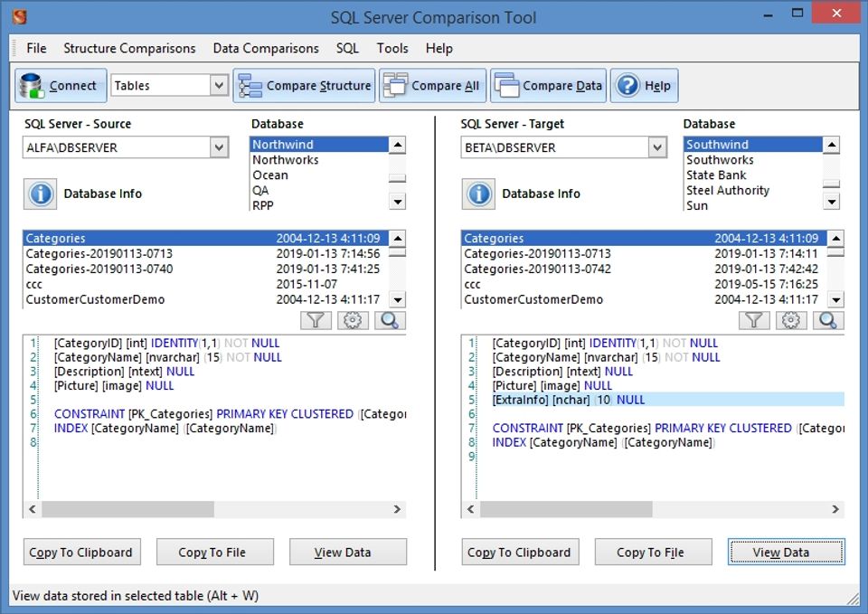Select source table Categories-20190113-0740
The height and width of the screenshot is (614, 868).
tap(205, 269)
